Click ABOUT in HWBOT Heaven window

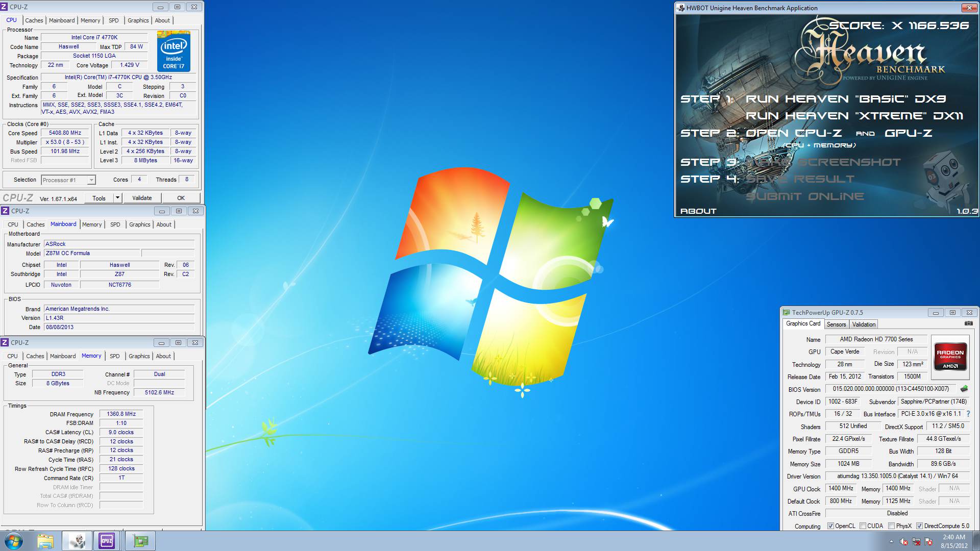[698, 211]
